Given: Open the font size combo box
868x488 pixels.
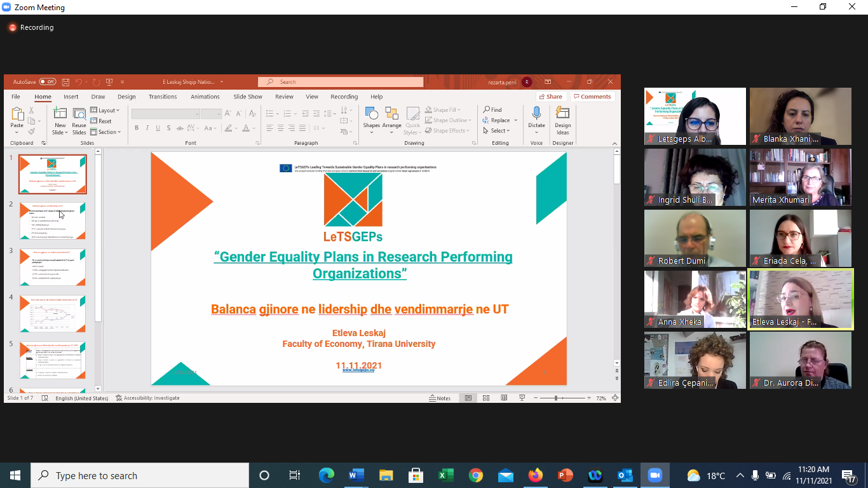Looking at the screenshot, I should 211,114.
